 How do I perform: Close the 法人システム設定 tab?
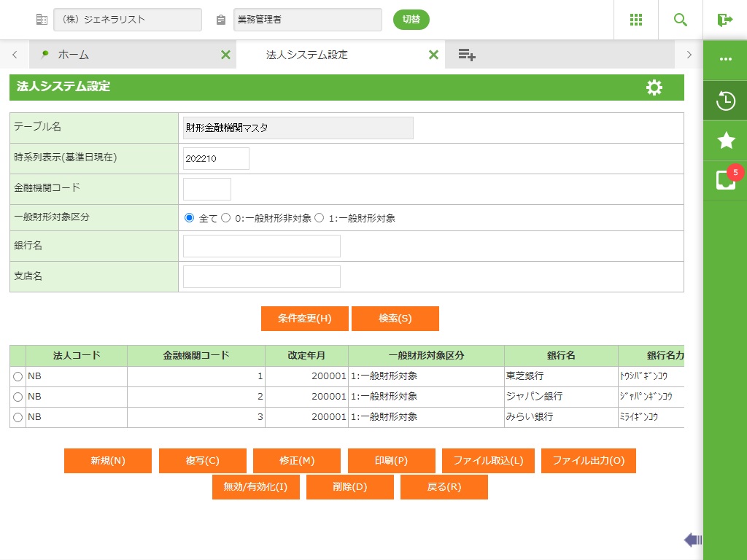click(433, 55)
